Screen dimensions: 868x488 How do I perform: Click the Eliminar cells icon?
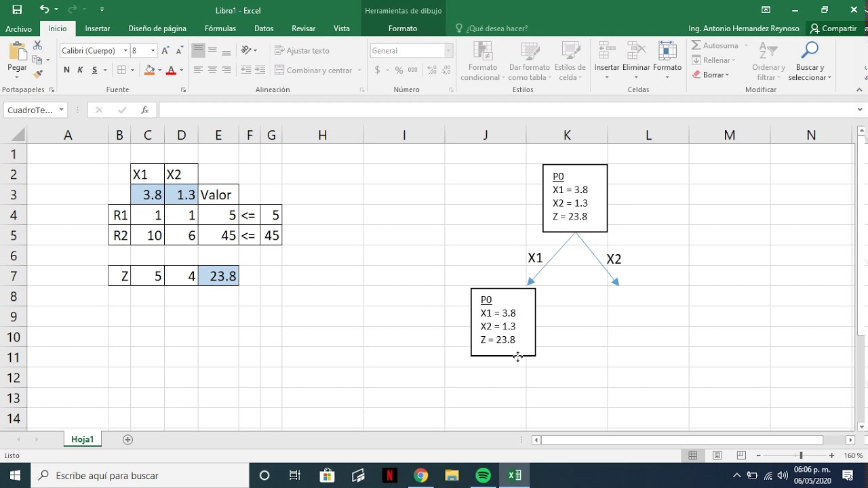tap(636, 52)
